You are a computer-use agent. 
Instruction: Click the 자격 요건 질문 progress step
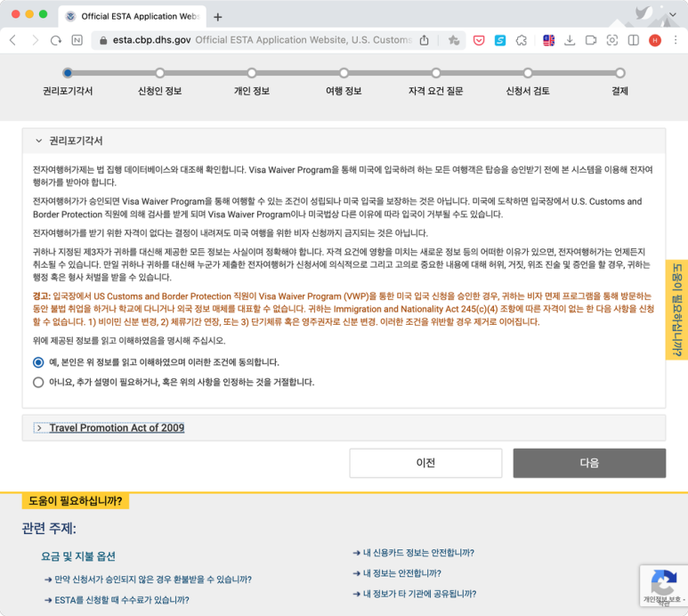436,84
